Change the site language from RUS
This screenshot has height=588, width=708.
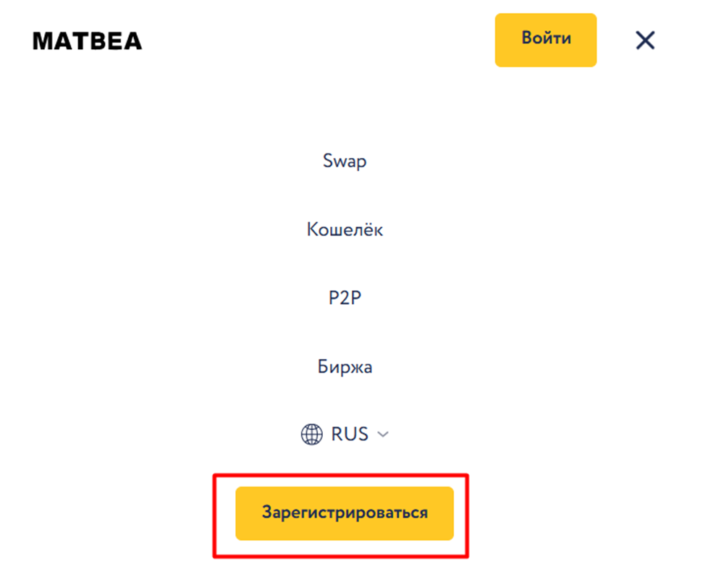click(345, 434)
